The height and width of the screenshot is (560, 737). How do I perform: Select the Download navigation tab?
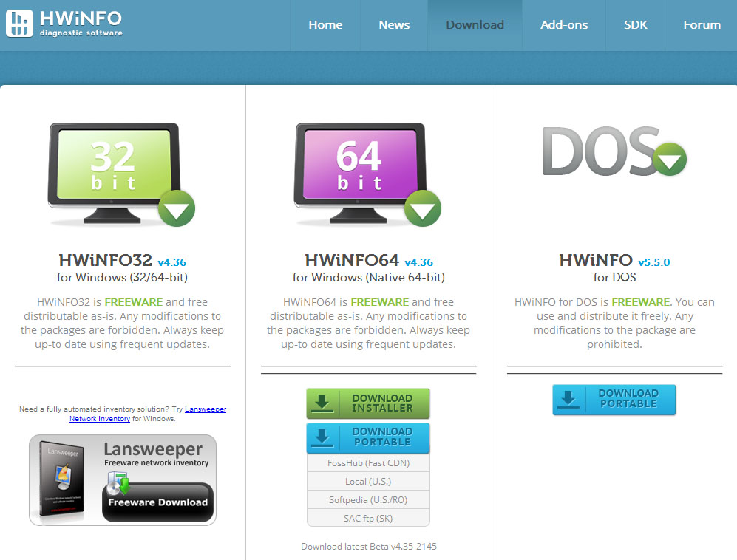coord(475,25)
